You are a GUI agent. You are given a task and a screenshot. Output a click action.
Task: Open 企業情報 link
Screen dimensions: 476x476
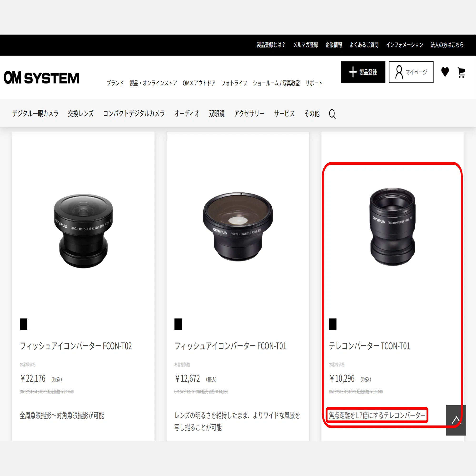pyautogui.click(x=334, y=45)
